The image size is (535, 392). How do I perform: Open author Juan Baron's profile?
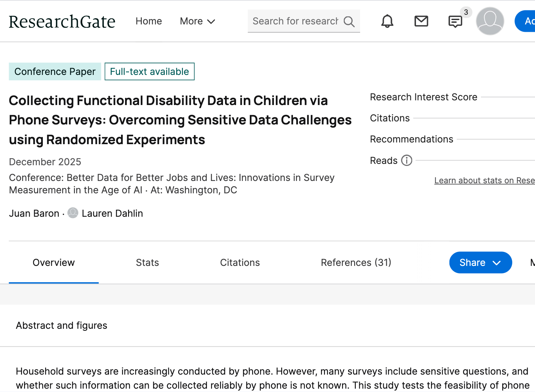coord(34,213)
